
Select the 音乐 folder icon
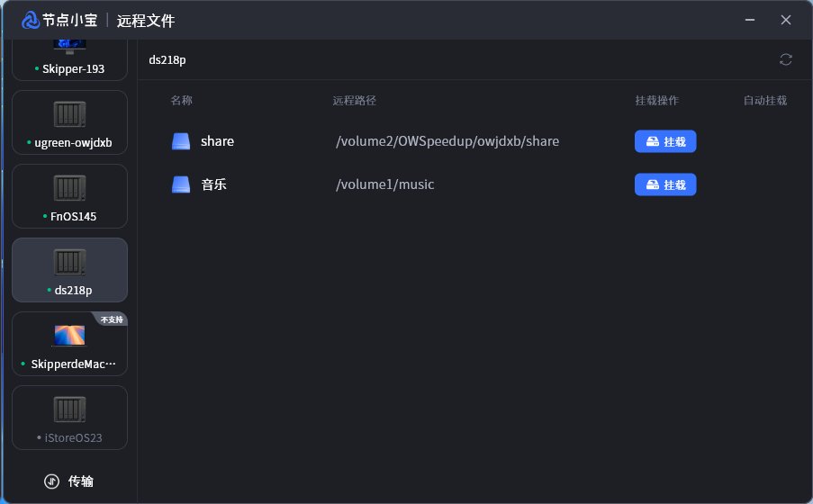pos(182,184)
